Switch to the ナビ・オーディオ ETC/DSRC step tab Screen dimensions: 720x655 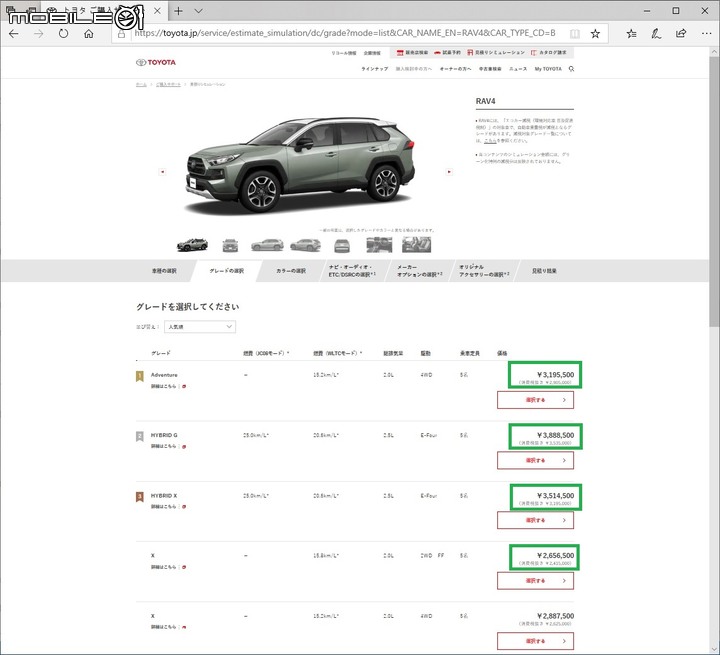pyautogui.click(x=352, y=271)
